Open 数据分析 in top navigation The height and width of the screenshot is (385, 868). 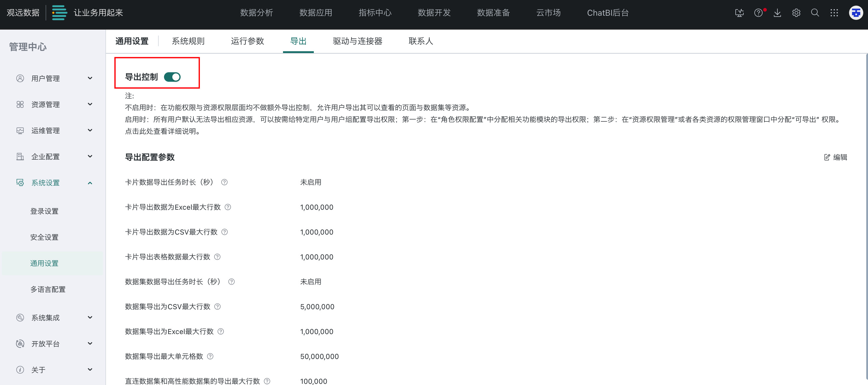click(x=256, y=13)
